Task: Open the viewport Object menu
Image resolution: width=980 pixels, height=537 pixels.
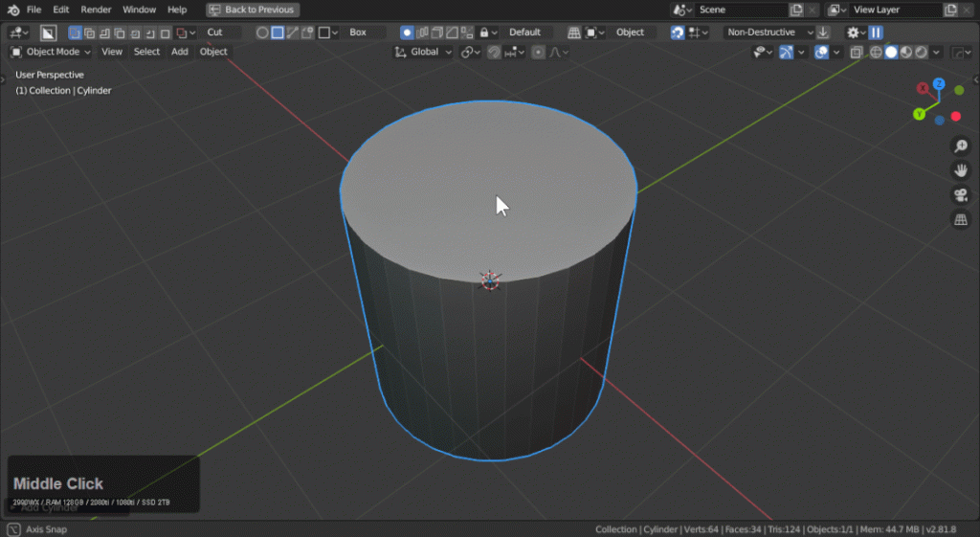Action: click(x=213, y=52)
